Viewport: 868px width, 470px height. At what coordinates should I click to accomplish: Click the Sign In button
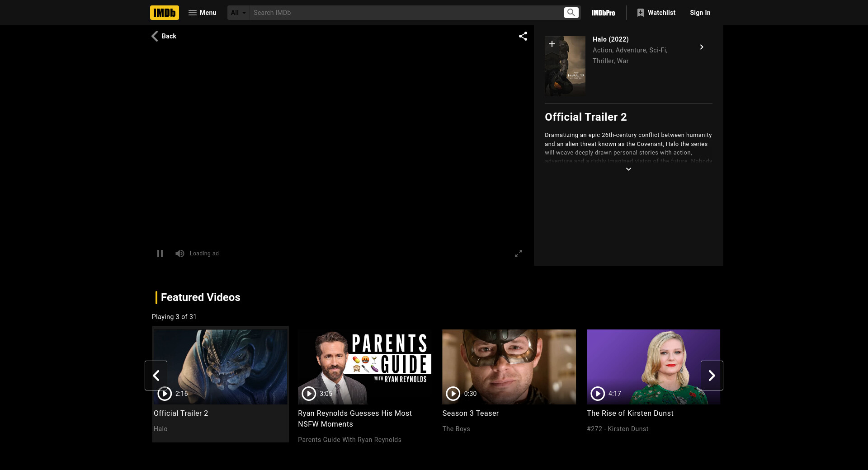700,13
